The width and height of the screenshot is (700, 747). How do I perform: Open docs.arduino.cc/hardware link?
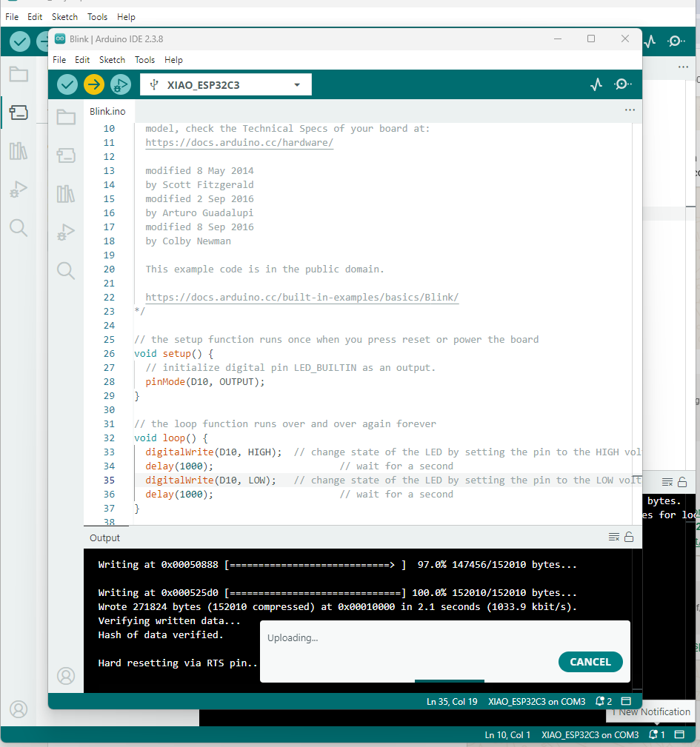coord(239,142)
